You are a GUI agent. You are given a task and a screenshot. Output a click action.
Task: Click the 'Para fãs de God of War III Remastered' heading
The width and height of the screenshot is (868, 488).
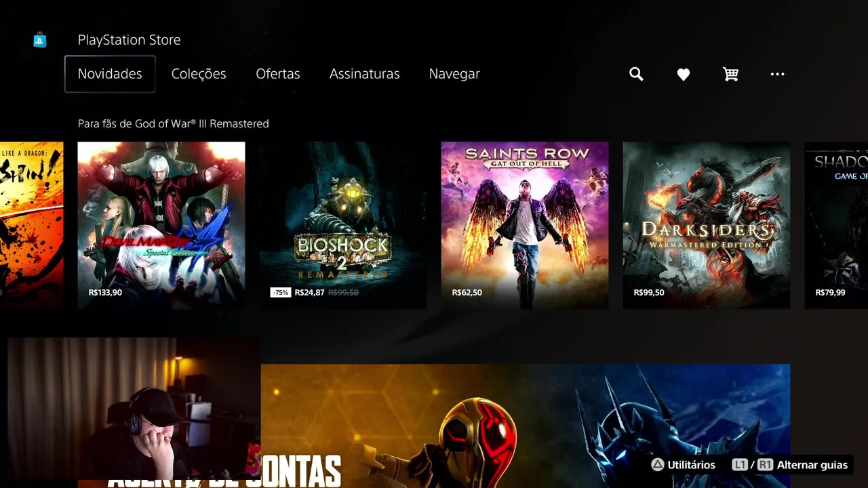click(173, 123)
